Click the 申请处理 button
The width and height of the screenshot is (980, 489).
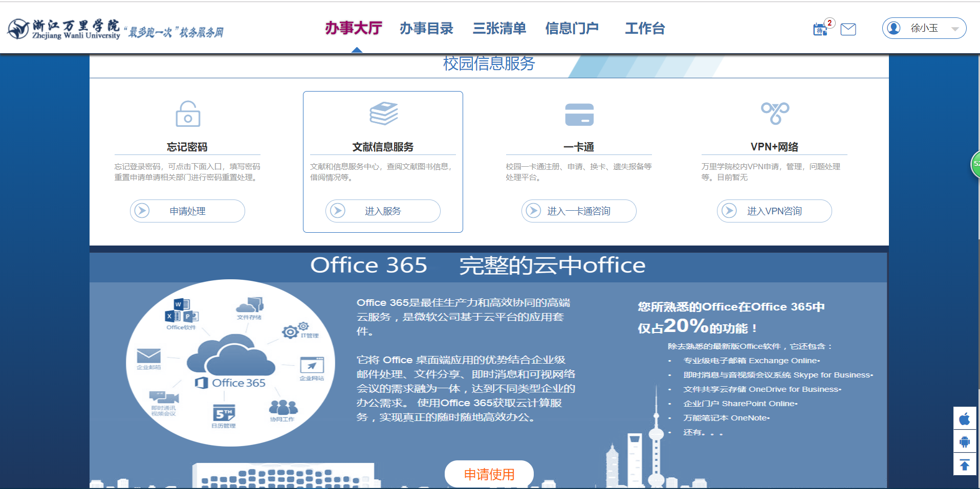pos(187,211)
